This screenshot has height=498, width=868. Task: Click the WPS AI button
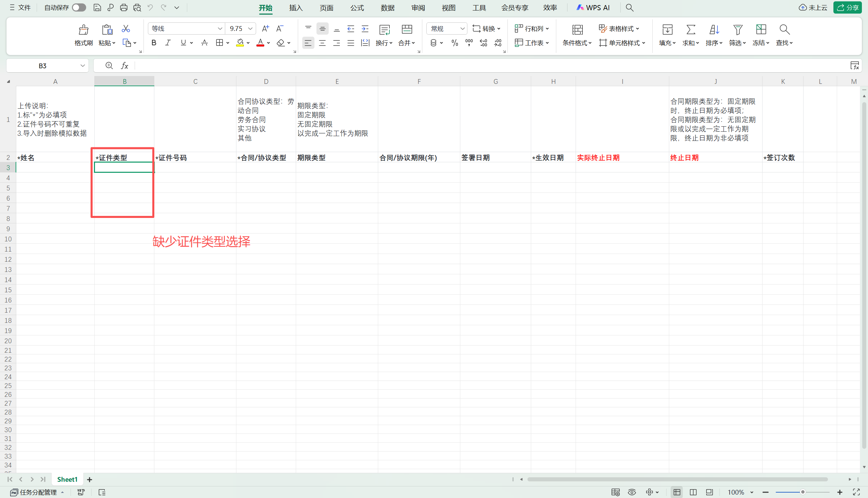[x=593, y=7]
